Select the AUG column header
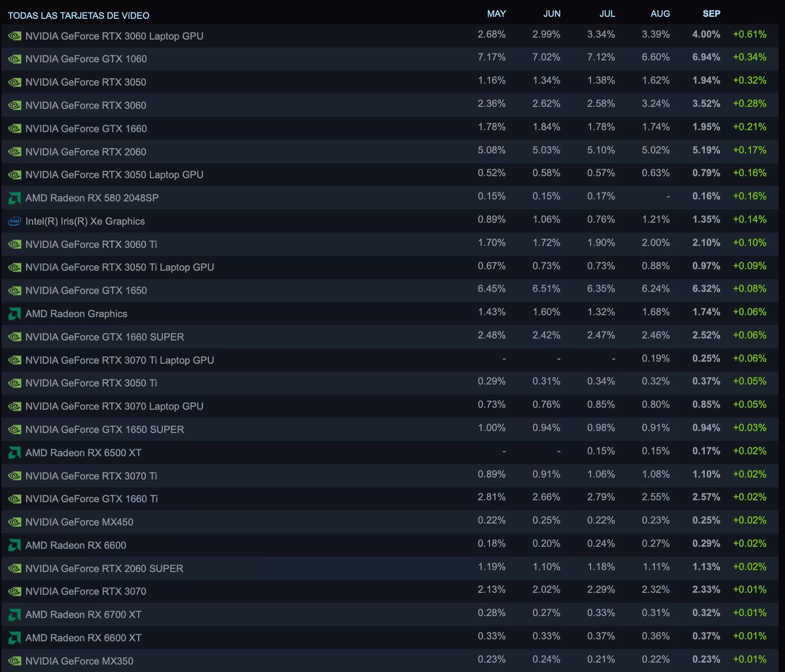Image resolution: width=785 pixels, height=672 pixels. (x=660, y=14)
